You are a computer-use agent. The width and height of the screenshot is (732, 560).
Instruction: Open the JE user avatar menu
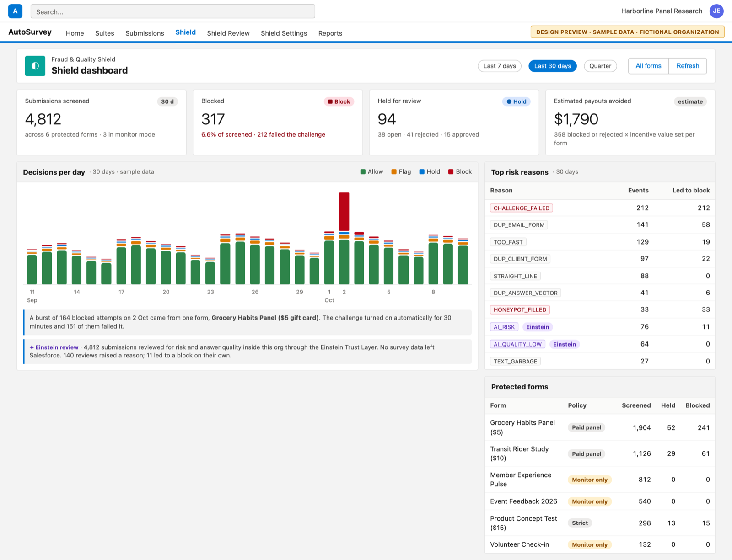tap(716, 11)
